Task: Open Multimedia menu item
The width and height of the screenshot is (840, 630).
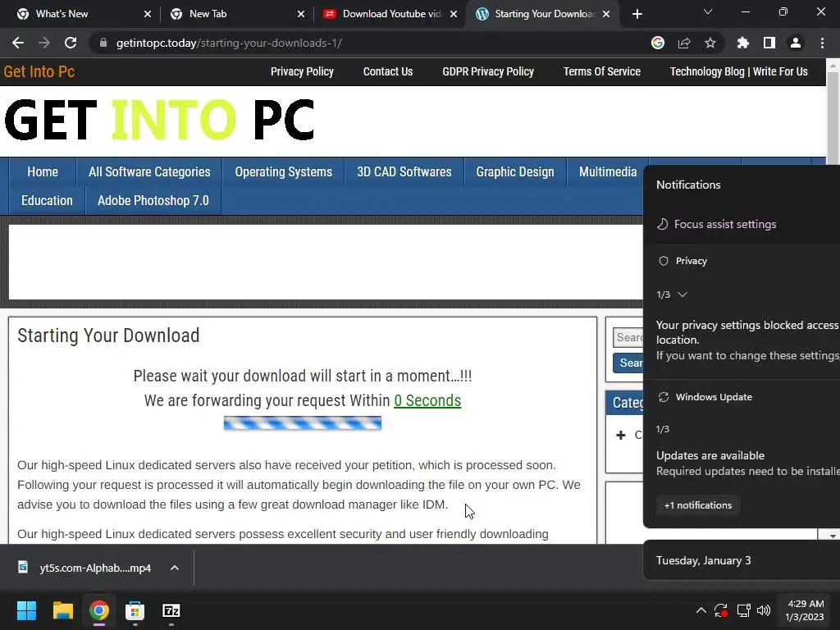Action: click(x=608, y=172)
